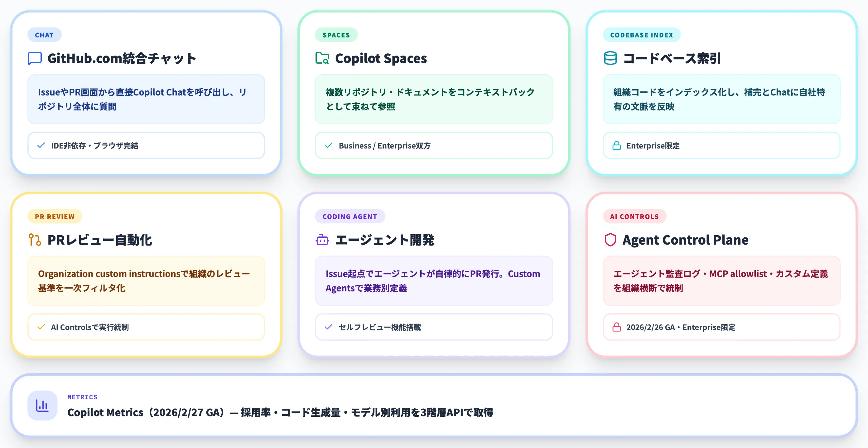
Task: Click the 組織コードをインデックス化し description box
Action: click(721, 99)
